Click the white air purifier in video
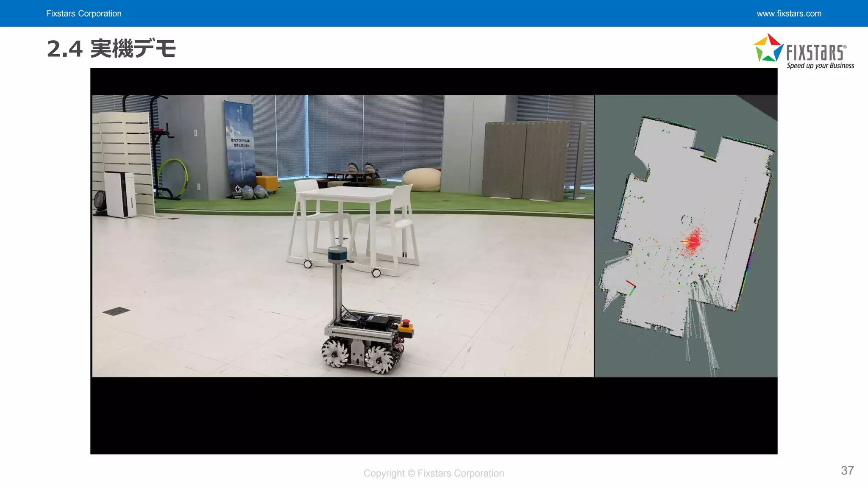The width and height of the screenshot is (868, 488). click(x=120, y=194)
